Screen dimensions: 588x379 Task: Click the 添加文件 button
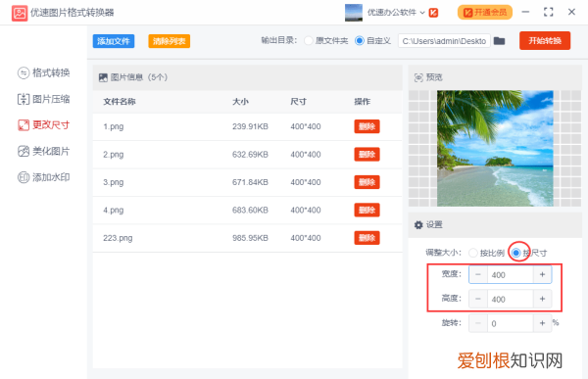[114, 41]
